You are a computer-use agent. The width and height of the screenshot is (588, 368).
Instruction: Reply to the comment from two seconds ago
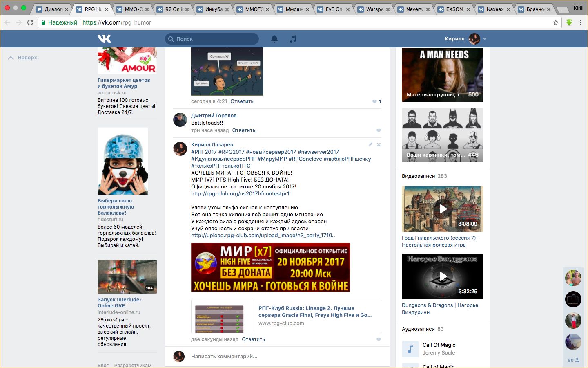(x=253, y=339)
